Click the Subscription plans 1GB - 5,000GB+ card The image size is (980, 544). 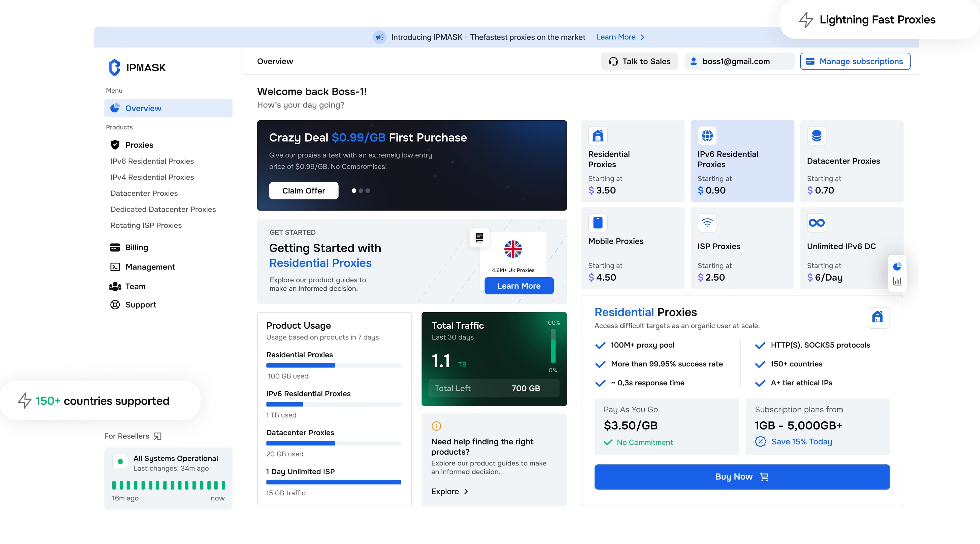[818, 426]
